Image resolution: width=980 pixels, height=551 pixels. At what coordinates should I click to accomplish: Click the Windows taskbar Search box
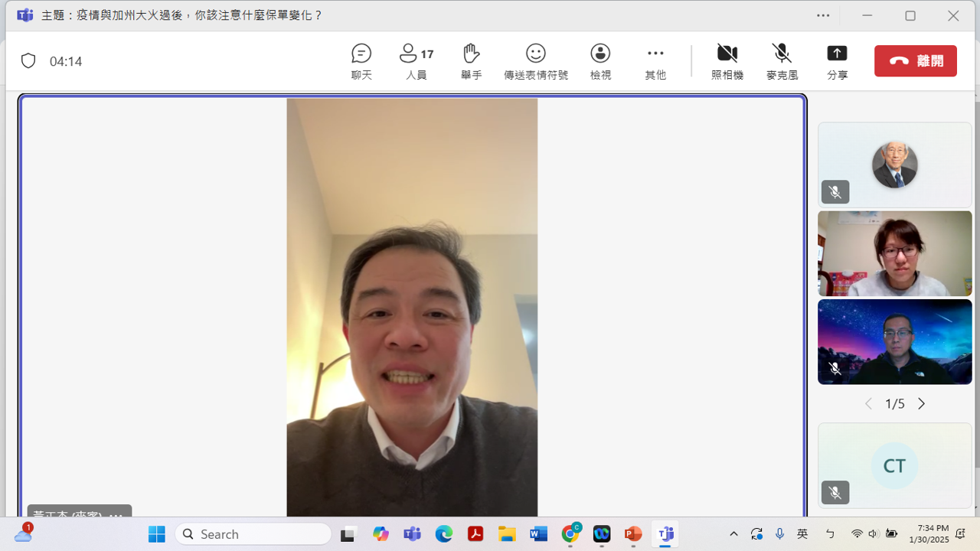click(x=253, y=534)
